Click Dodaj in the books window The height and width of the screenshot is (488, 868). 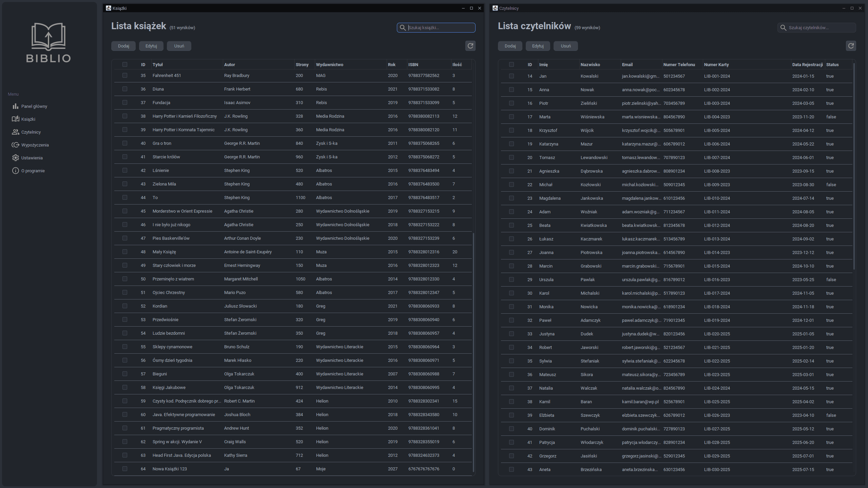pos(123,46)
